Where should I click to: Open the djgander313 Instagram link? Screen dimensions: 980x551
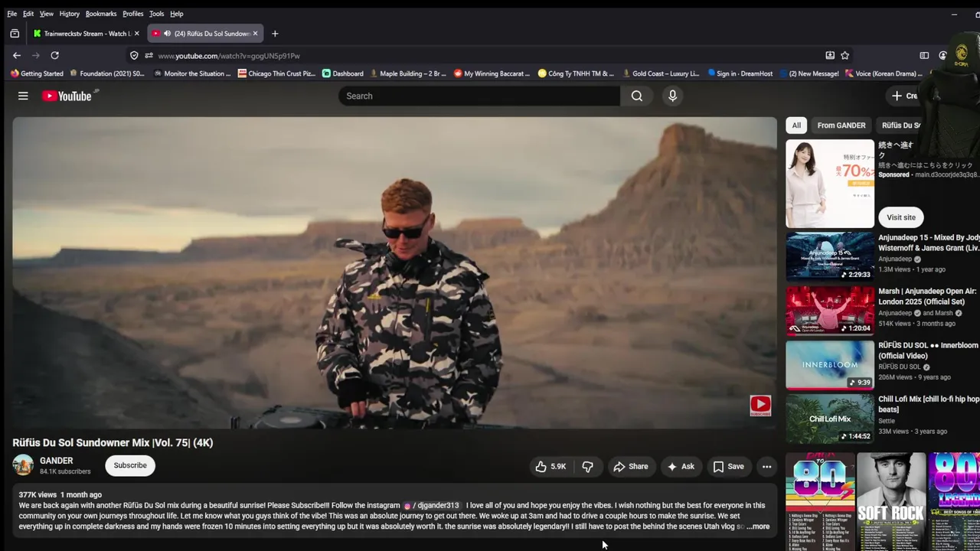(433, 505)
